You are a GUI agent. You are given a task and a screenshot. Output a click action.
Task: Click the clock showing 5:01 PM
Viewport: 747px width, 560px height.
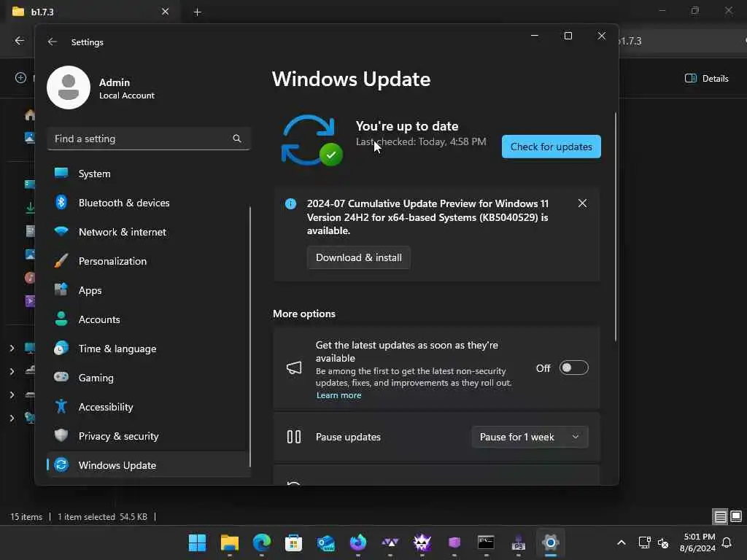point(698,542)
